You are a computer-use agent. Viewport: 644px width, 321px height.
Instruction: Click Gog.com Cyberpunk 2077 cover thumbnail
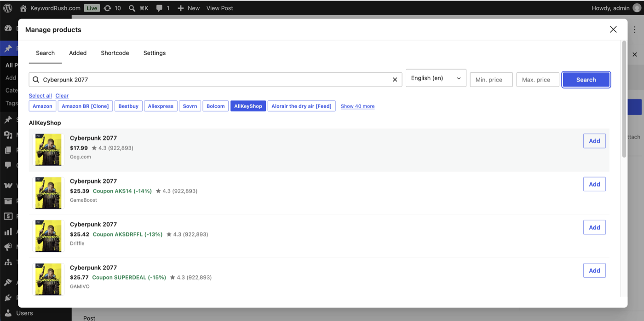coord(48,150)
